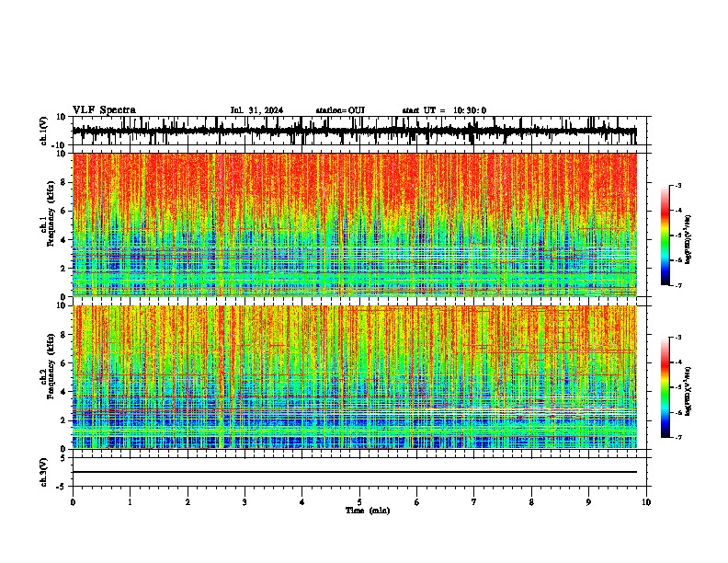Click the "5" tick on ch.3(V) axis
Image resolution: width=728 pixels, height=563 pixels.
(x=63, y=457)
